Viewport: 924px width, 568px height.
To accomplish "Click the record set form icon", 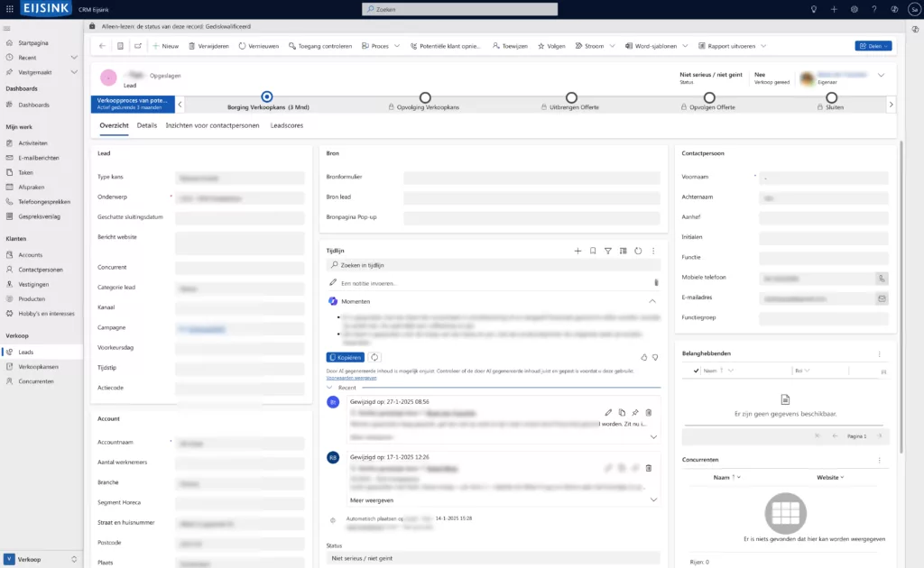I will click(120, 46).
